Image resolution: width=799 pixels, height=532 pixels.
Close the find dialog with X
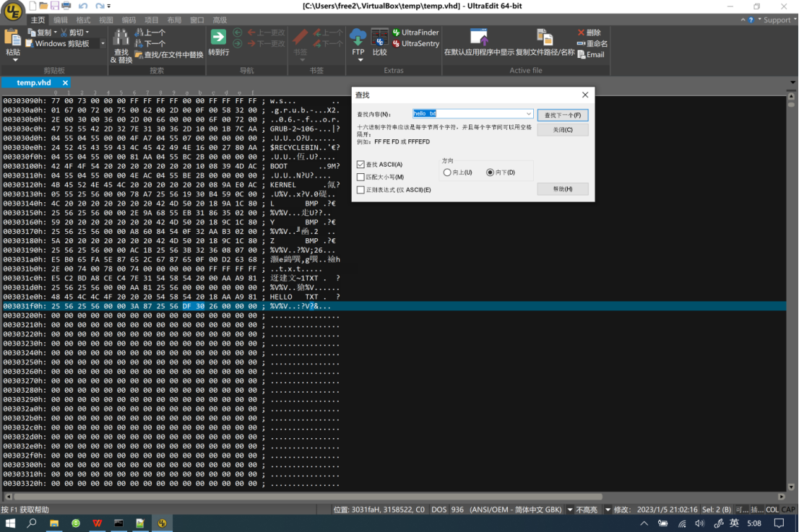(x=585, y=95)
